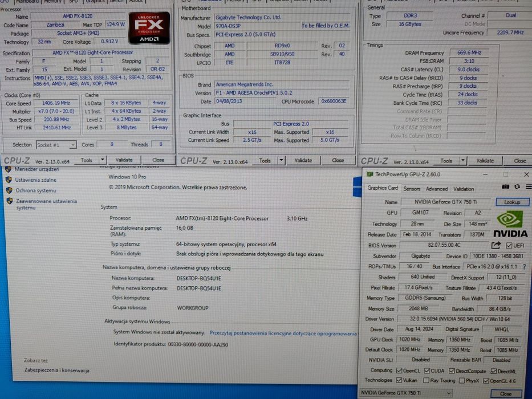Open the Socket #1 selection dropdown

pos(56,145)
